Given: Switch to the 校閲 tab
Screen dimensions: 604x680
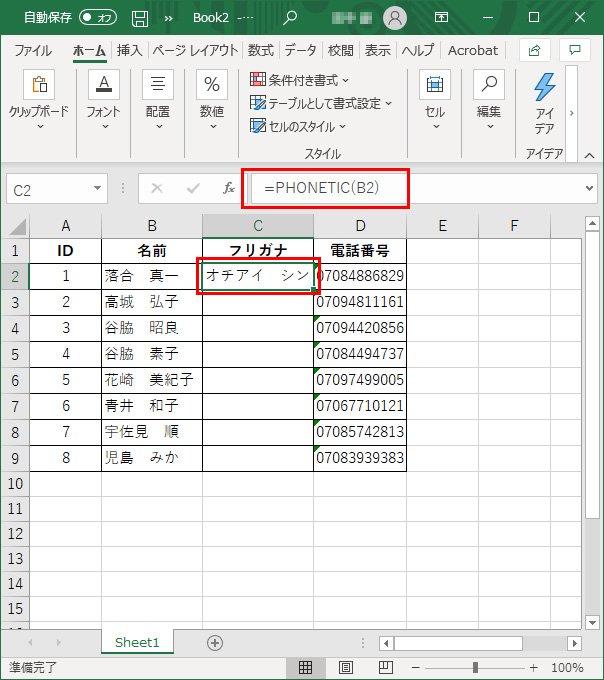Looking at the screenshot, I should (340, 51).
